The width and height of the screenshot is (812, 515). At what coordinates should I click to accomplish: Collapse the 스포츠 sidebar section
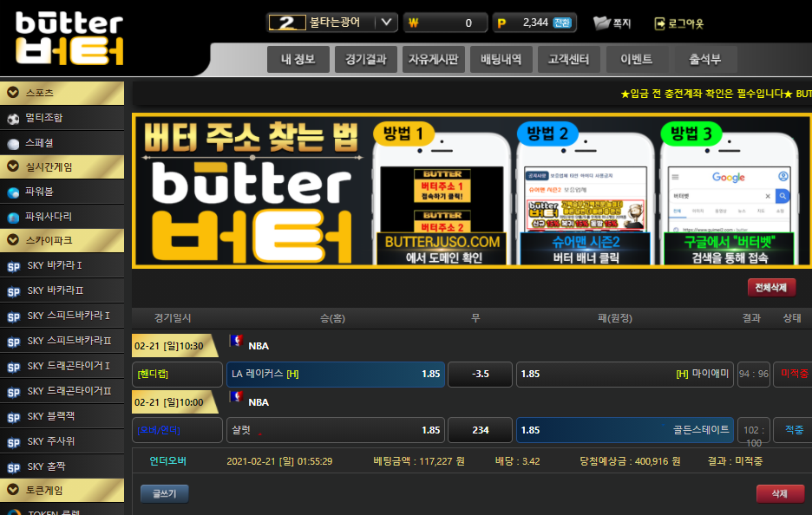tap(13, 93)
